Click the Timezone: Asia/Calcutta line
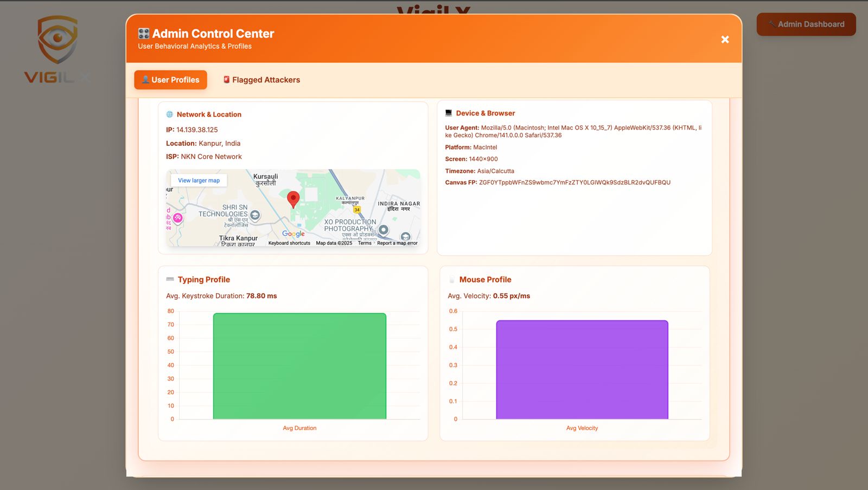Viewport: 868px width, 490px height. [x=480, y=171]
